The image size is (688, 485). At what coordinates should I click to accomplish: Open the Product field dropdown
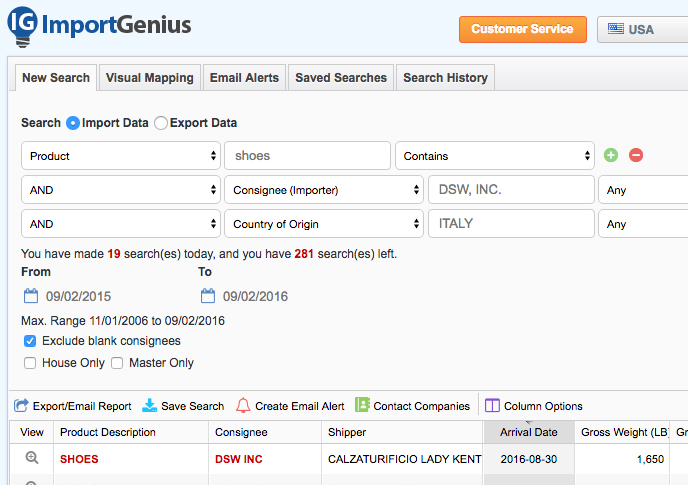(120, 156)
